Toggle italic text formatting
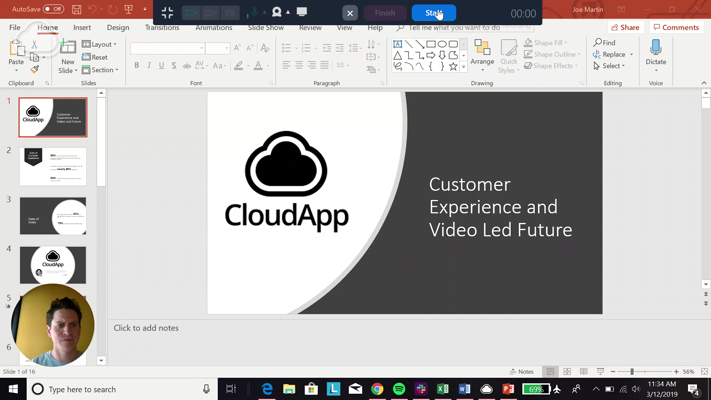Image resolution: width=711 pixels, height=400 pixels. coord(149,66)
